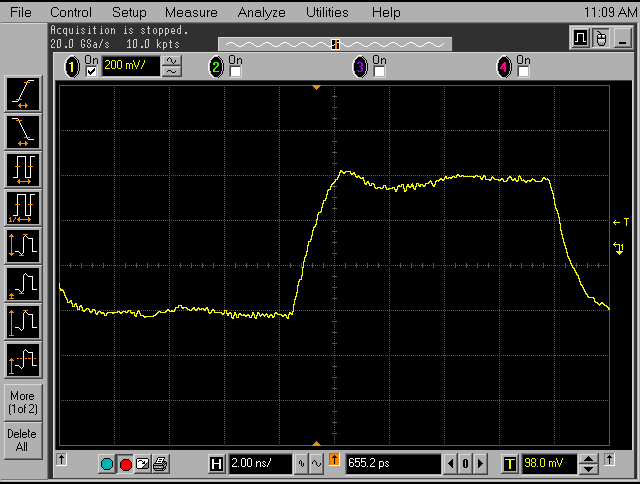Viewport: 640px width, 484px height.
Task: Click the printer icon in bottom toolbar
Action: (161, 464)
